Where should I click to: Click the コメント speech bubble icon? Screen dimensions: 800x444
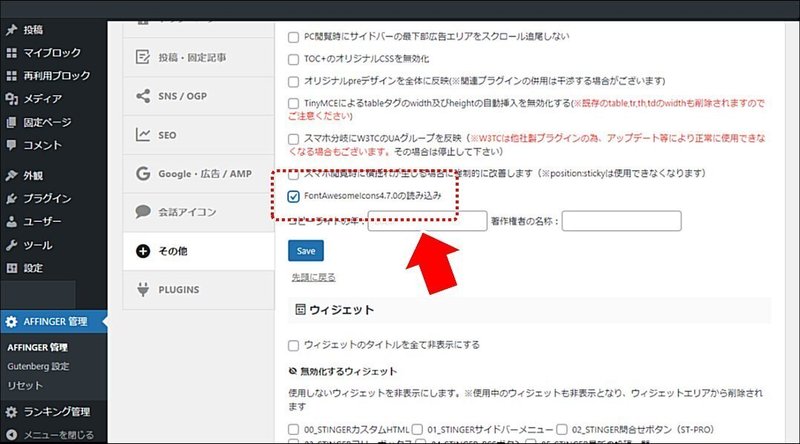point(11,145)
